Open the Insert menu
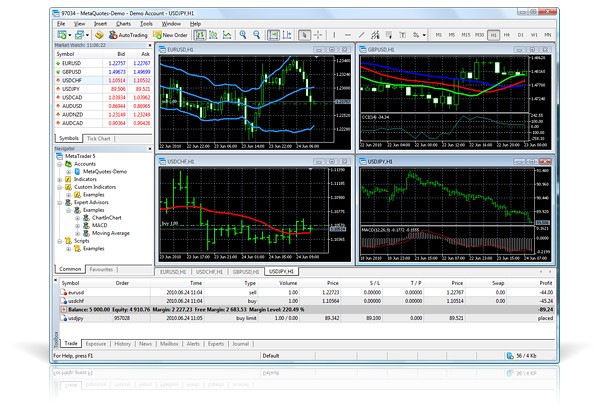The image size is (605, 414). pos(100,24)
